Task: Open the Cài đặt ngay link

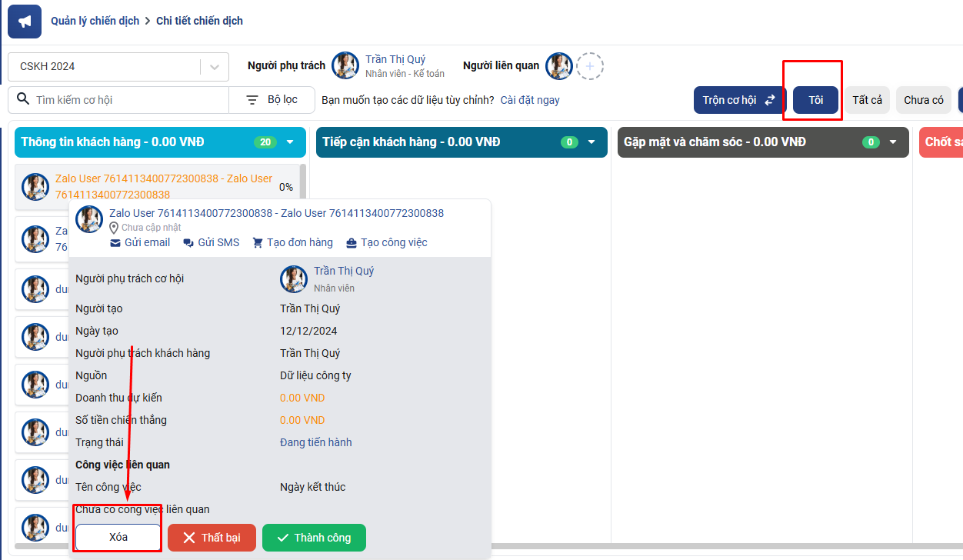Action: [530, 100]
